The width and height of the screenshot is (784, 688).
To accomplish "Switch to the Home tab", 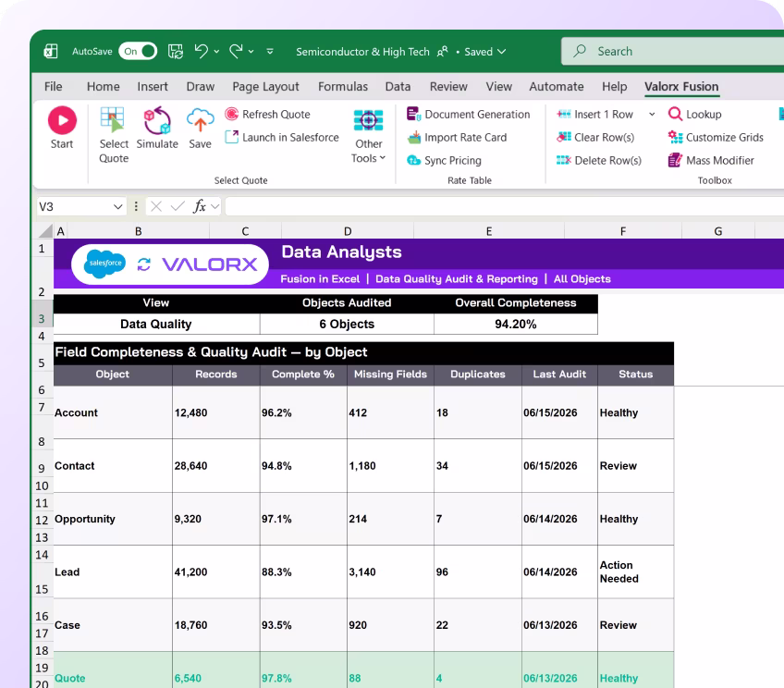I will 103,87.
